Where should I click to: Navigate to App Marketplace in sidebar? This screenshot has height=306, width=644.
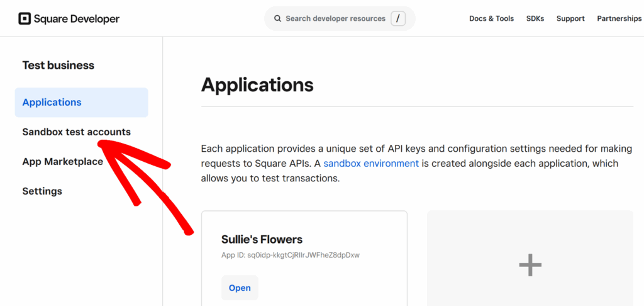point(62,162)
